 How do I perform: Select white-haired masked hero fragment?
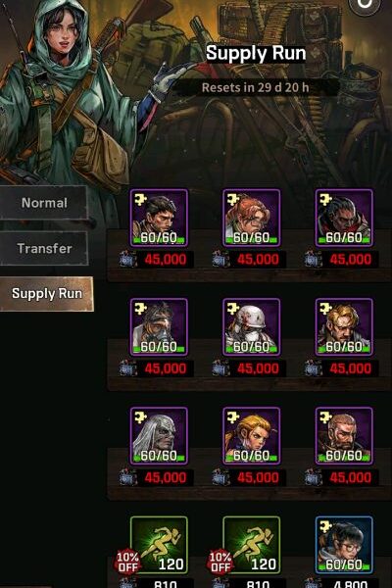(x=159, y=436)
